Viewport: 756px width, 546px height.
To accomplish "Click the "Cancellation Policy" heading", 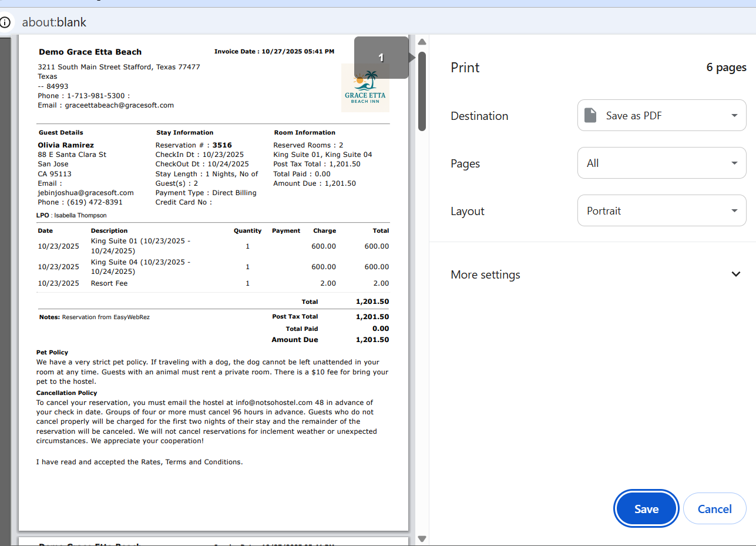I will pyautogui.click(x=67, y=393).
